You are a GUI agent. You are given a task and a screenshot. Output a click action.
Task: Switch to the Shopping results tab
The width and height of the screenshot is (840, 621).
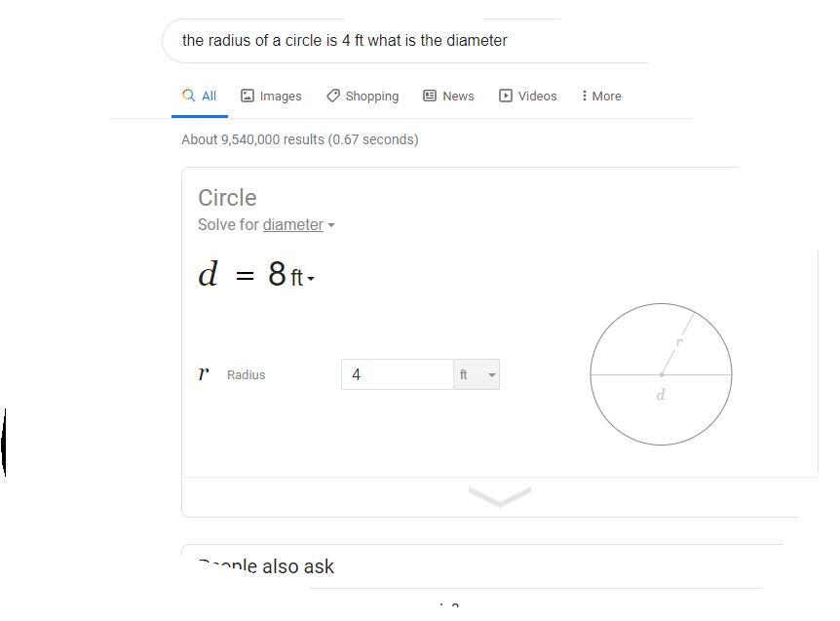point(371,97)
